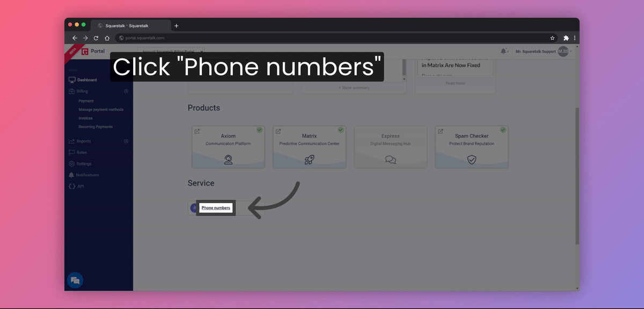The image size is (644, 309).
Task: Open the live chat widget bubble
Action: (75, 280)
